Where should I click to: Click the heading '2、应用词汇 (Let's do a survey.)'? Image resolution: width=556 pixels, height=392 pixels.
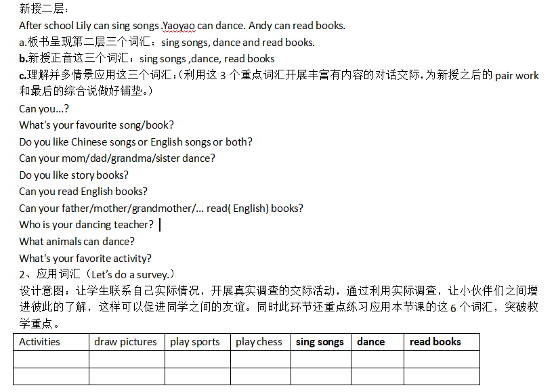97,274
